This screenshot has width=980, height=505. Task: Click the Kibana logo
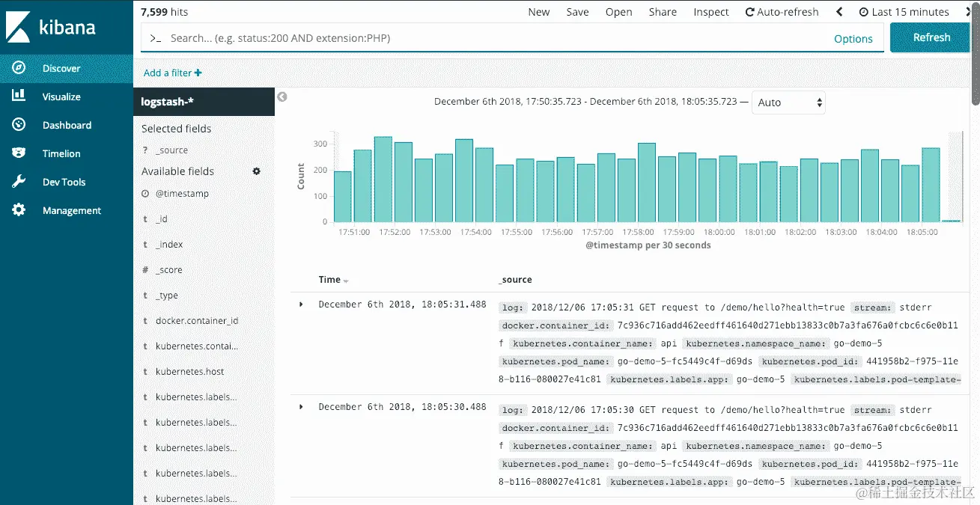(51, 28)
